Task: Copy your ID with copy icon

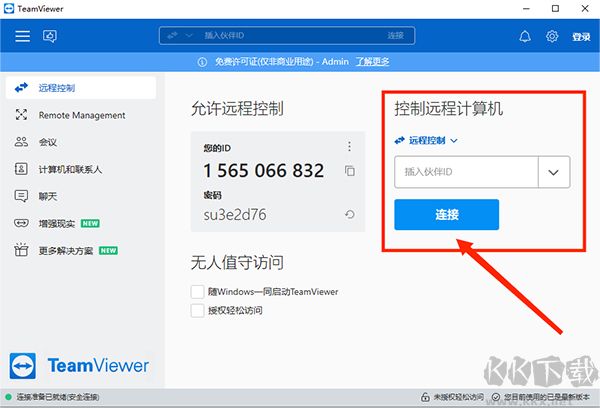Action: click(349, 171)
